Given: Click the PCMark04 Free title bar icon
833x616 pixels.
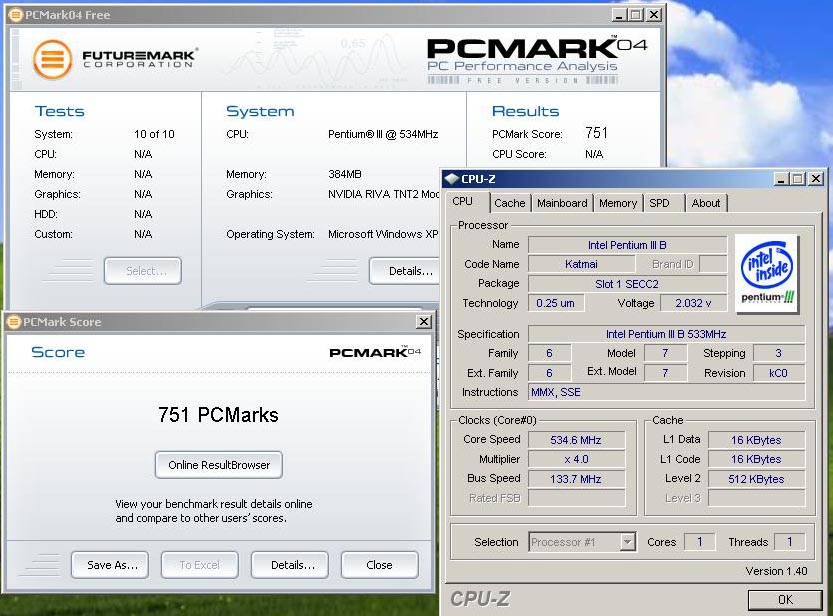Looking at the screenshot, I should coord(16,15).
